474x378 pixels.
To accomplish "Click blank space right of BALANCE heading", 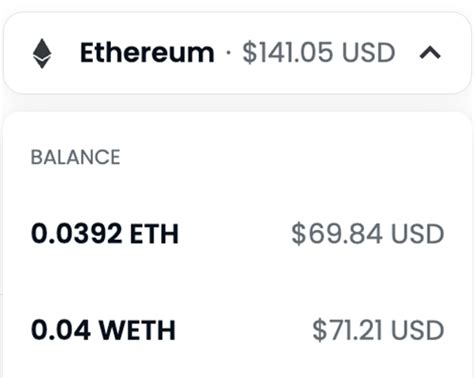I will pos(283,157).
